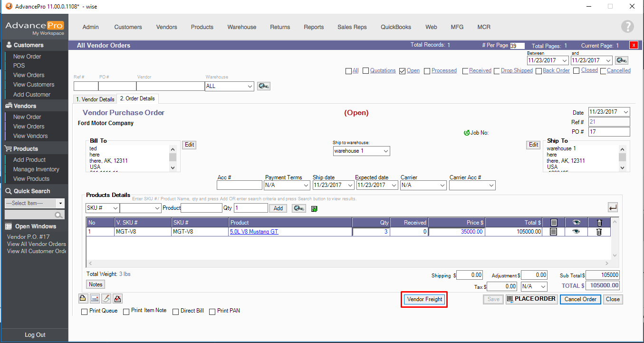Check the Direct Bill checkbox
Image resolution: width=644 pixels, height=343 pixels.
[176, 312]
